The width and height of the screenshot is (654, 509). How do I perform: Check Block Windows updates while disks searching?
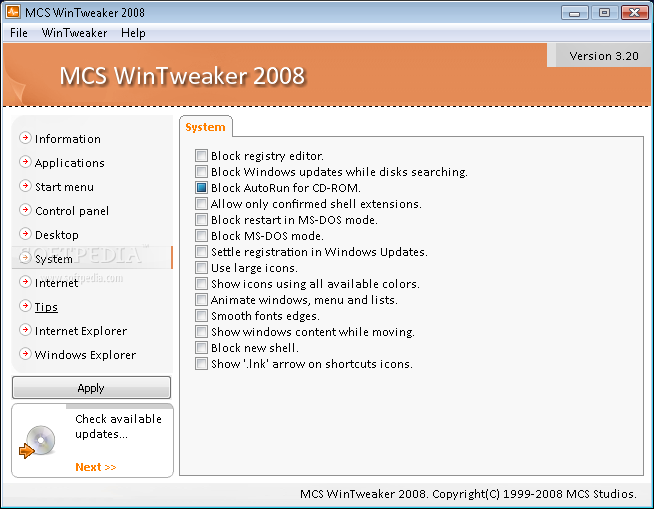201,171
